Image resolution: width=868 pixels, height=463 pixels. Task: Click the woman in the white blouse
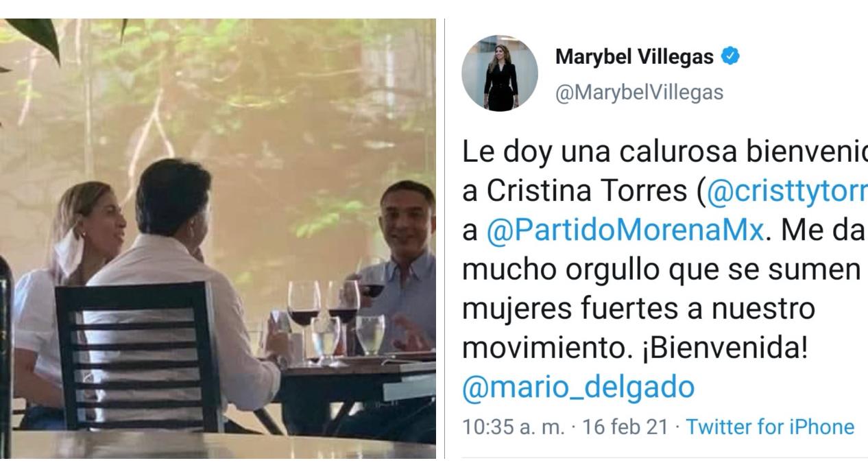tap(69, 288)
